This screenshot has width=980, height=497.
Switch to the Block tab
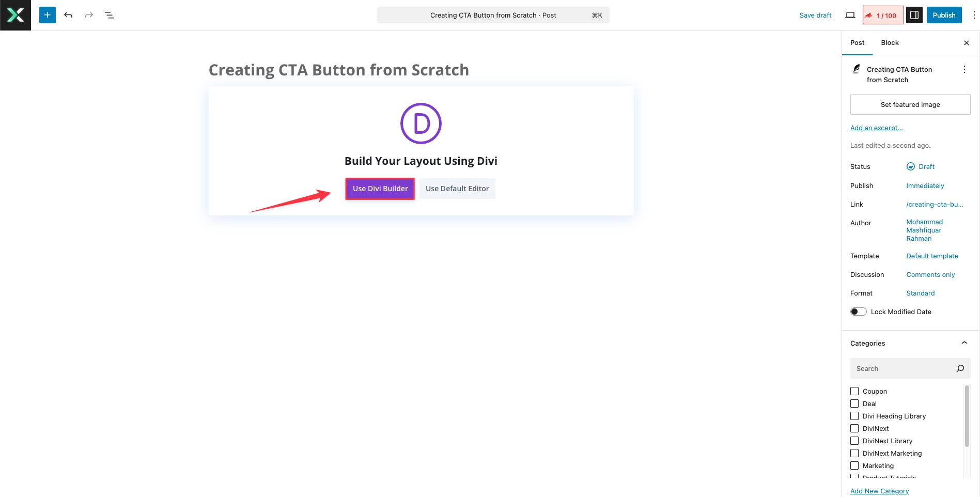[890, 42]
